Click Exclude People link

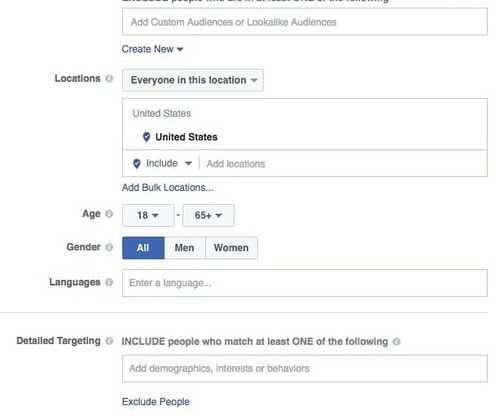tap(156, 402)
